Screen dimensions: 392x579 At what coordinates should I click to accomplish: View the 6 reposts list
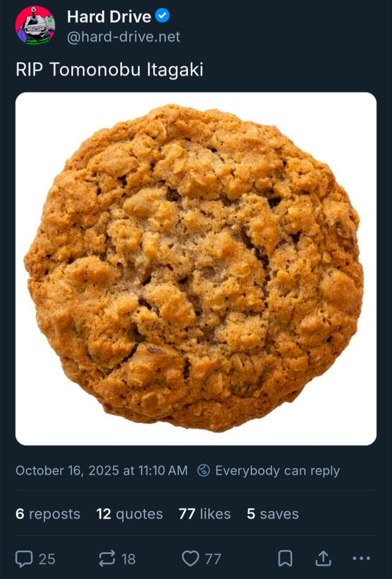48,514
